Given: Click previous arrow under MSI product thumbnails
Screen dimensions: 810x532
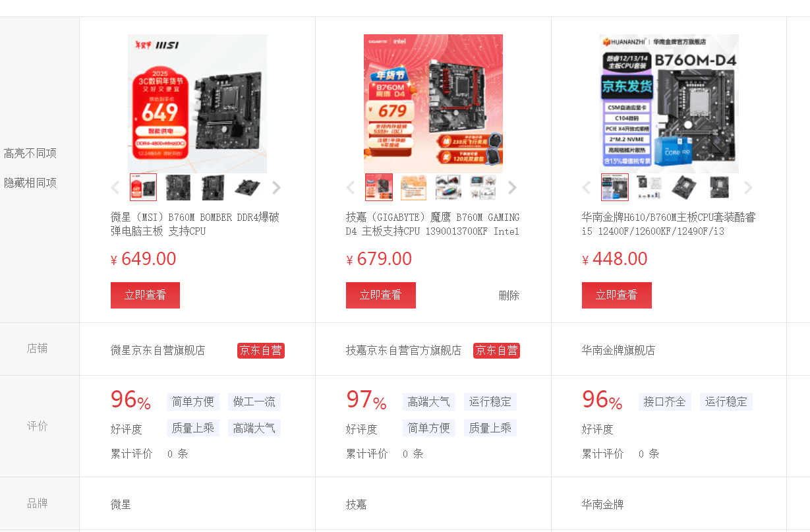Looking at the screenshot, I should click(115, 188).
